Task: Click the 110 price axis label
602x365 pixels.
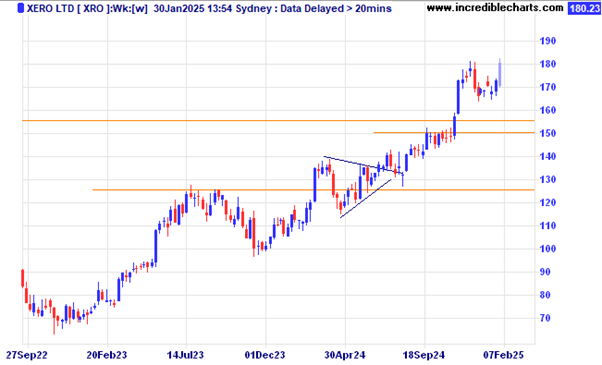Action: point(547,226)
